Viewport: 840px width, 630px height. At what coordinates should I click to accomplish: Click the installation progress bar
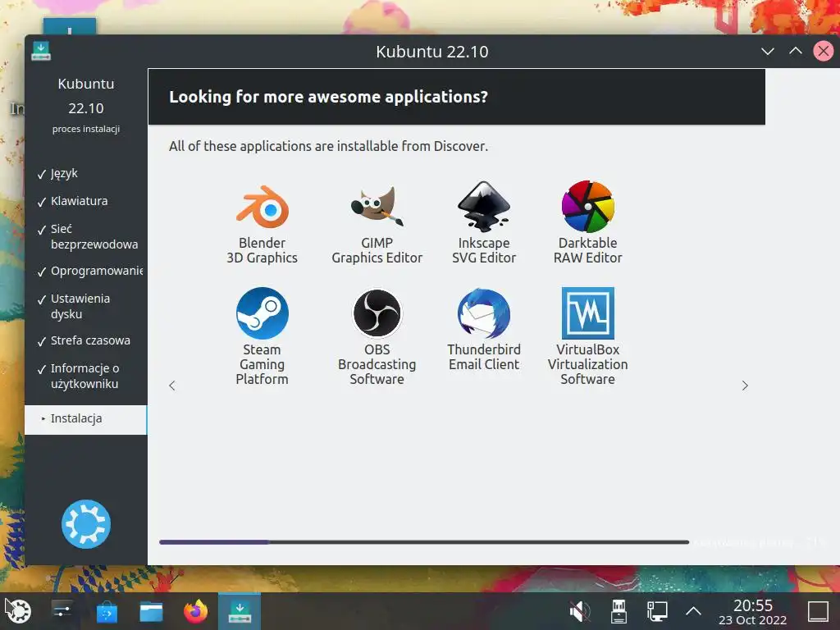424,542
